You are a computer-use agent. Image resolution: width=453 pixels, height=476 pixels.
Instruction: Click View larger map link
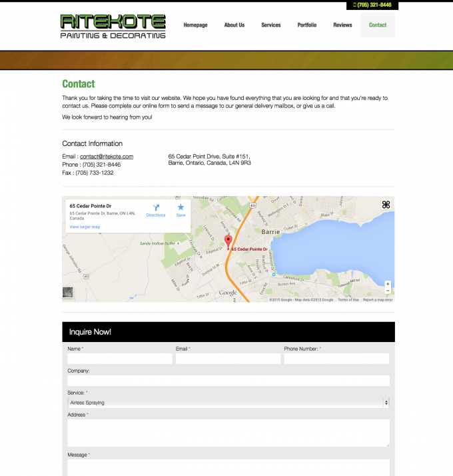(x=85, y=227)
